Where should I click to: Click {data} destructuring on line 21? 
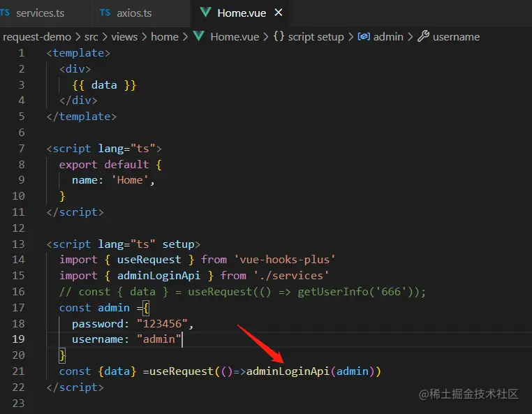tap(117, 371)
